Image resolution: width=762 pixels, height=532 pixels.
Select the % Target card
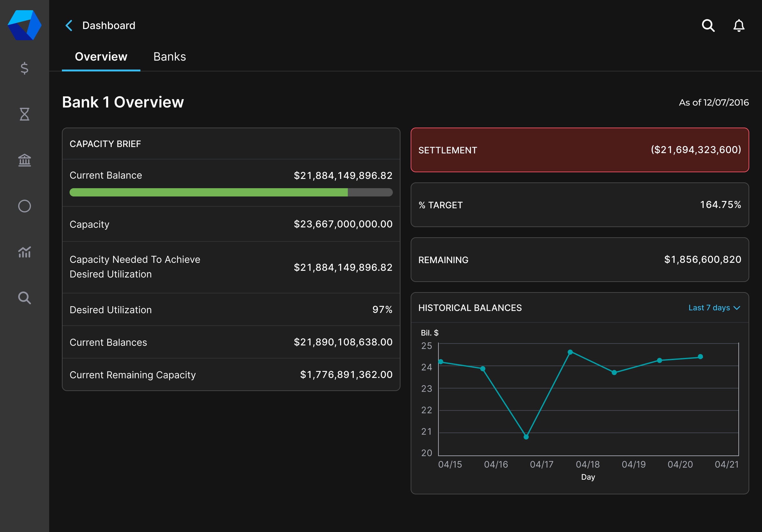pyautogui.click(x=579, y=205)
